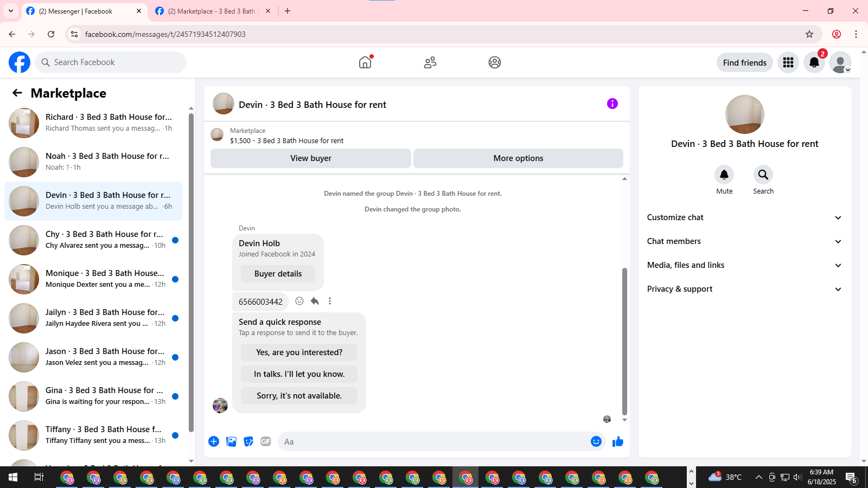
Task: Send 'In talks. I'll let you know.' response
Action: click(299, 374)
